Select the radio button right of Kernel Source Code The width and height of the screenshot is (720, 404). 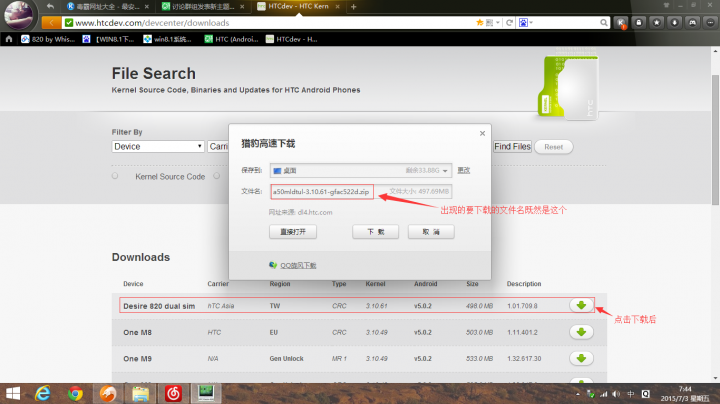(x=216, y=176)
